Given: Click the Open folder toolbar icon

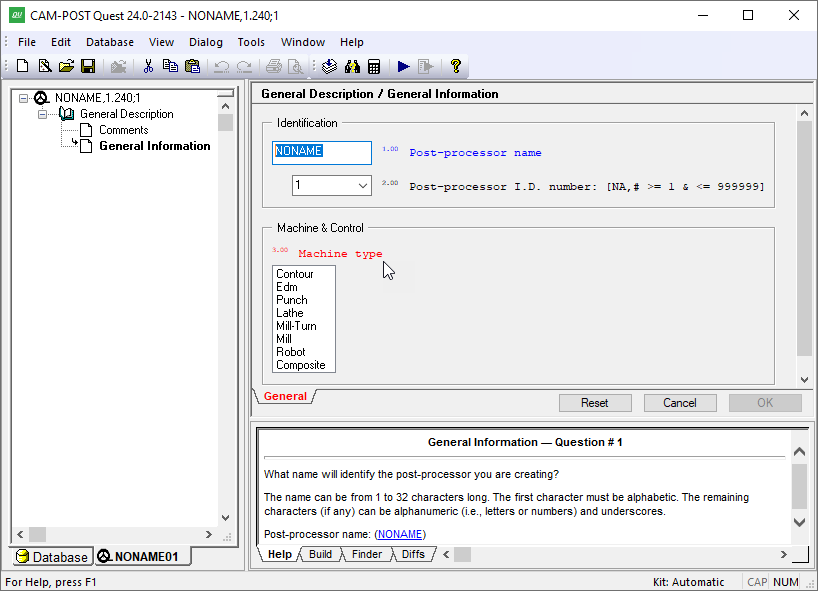Looking at the screenshot, I should 66,66.
